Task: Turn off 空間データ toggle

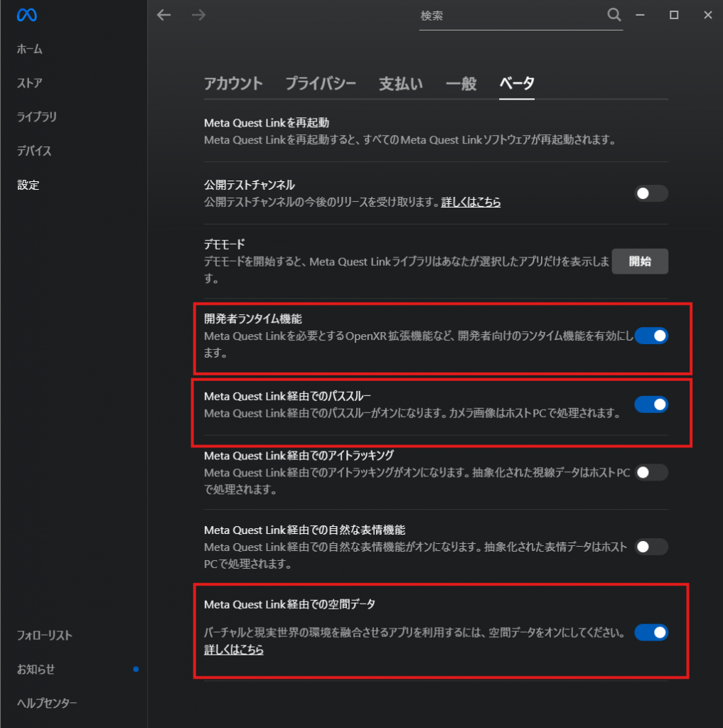Action: tap(651, 632)
